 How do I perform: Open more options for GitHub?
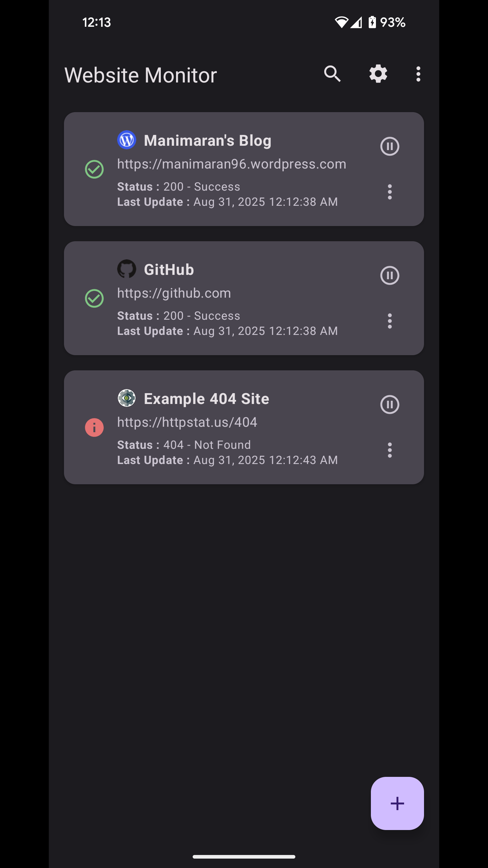(390, 321)
